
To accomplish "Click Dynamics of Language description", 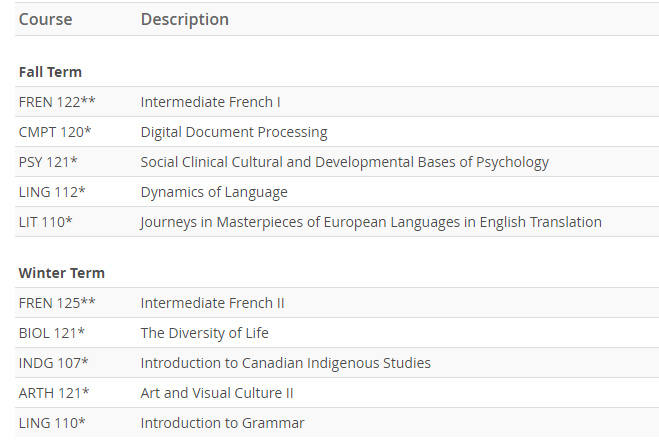I will click(213, 192).
